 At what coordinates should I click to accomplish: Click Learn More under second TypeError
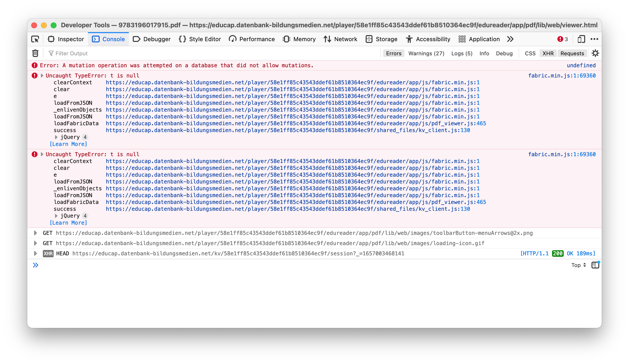68,223
